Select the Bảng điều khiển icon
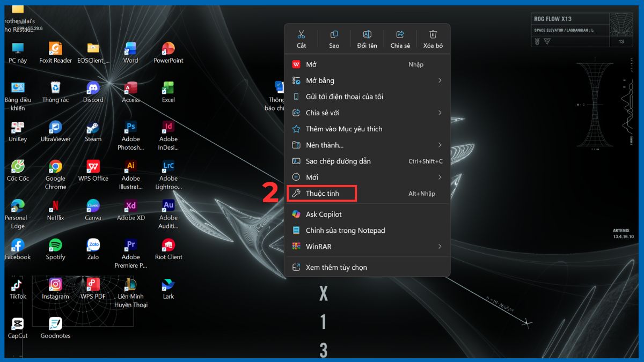This screenshot has height=362, width=644. click(x=18, y=96)
